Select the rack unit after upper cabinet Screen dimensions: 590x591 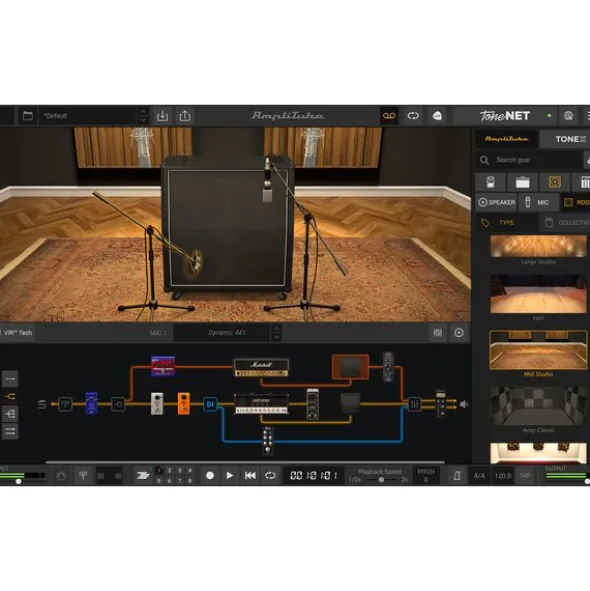click(x=388, y=367)
